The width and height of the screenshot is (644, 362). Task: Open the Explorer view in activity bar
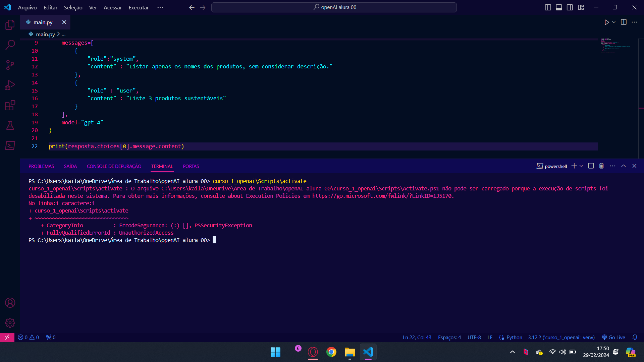(10, 24)
